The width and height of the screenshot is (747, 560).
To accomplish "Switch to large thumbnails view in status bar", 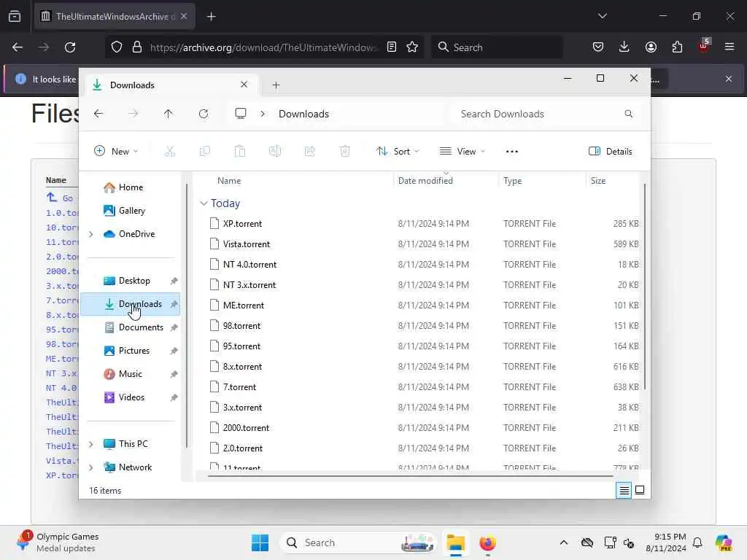I will (x=640, y=490).
